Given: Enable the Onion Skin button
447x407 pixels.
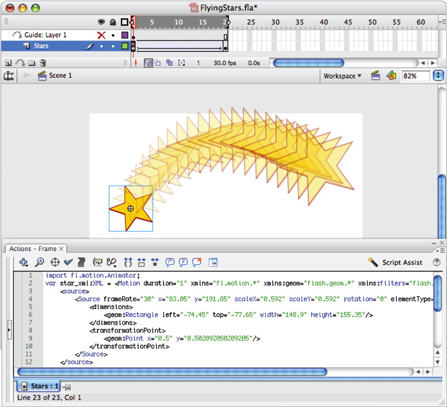Looking at the screenshot, I should [x=148, y=63].
